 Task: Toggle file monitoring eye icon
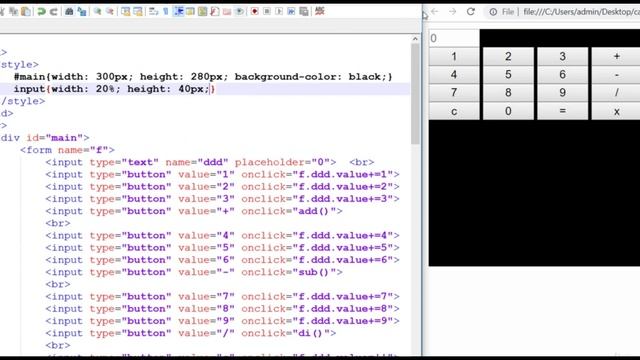coord(240,11)
